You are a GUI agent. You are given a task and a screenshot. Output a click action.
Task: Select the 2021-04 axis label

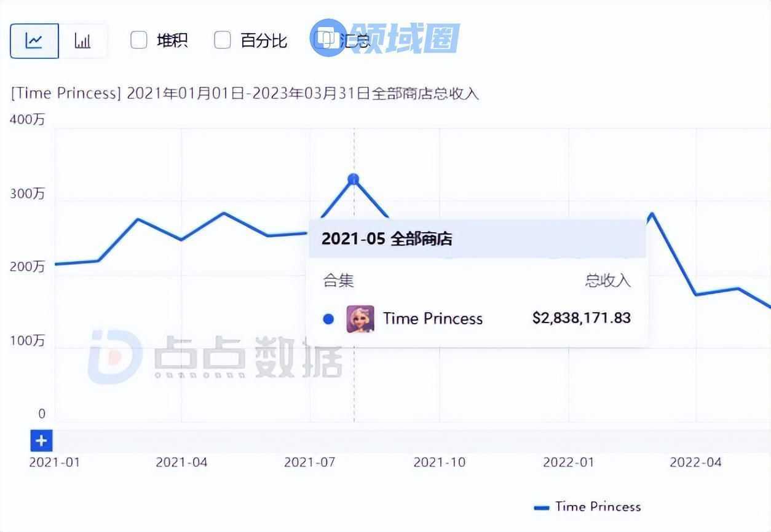181,462
